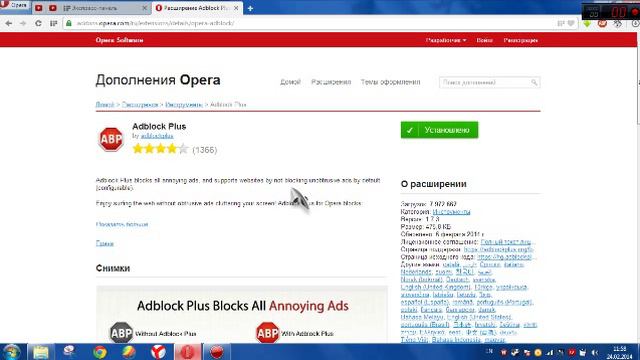640x360 pixels.
Task: Launch Yandex Browser from the taskbar
Action: click(x=158, y=352)
